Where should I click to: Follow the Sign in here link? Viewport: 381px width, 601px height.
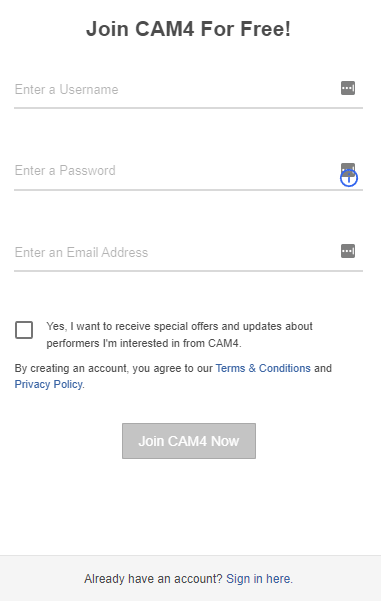[x=258, y=579]
